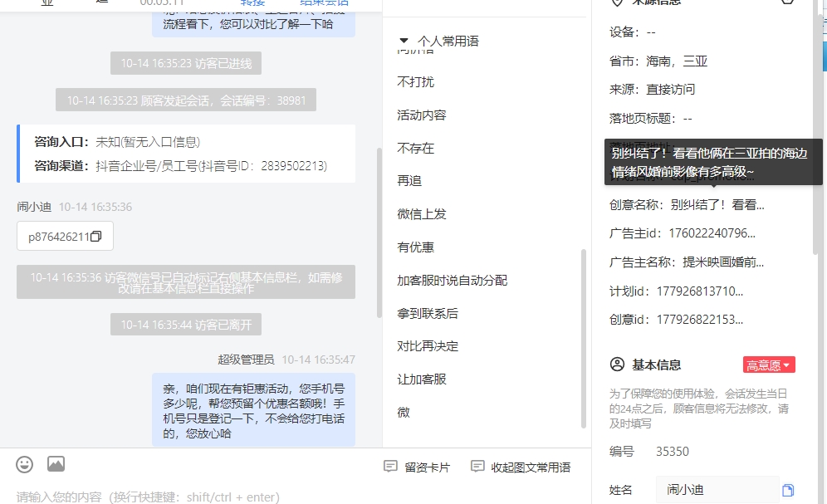Viewport: 827px width, 504px height.
Task: Click the sender name 闹小迪 in chat
Action: tap(34, 207)
